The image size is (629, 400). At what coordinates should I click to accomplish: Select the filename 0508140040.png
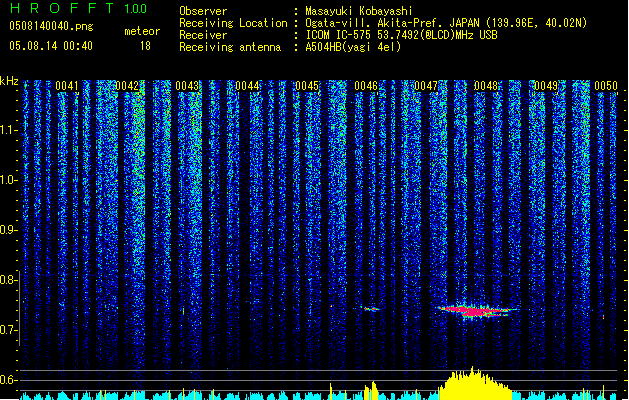(51, 26)
